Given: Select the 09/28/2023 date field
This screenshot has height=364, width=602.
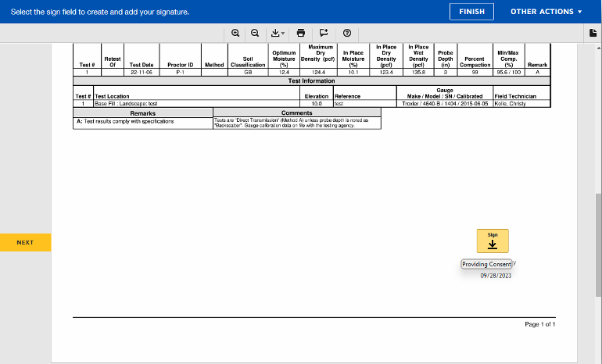Looking at the screenshot, I should (495, 275).
